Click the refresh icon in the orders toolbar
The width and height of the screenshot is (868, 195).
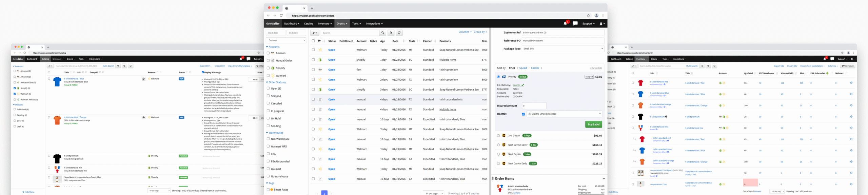(399, 33)
